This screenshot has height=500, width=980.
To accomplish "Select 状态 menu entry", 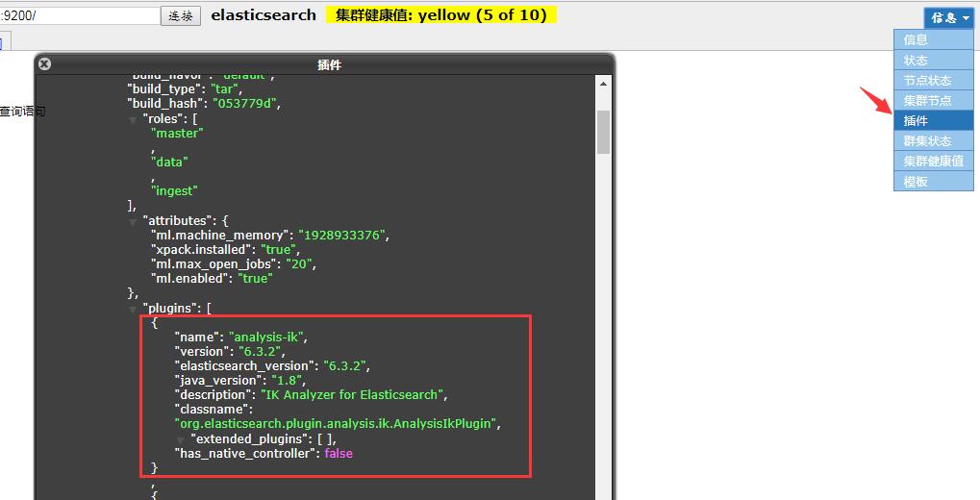I will 933,60.
